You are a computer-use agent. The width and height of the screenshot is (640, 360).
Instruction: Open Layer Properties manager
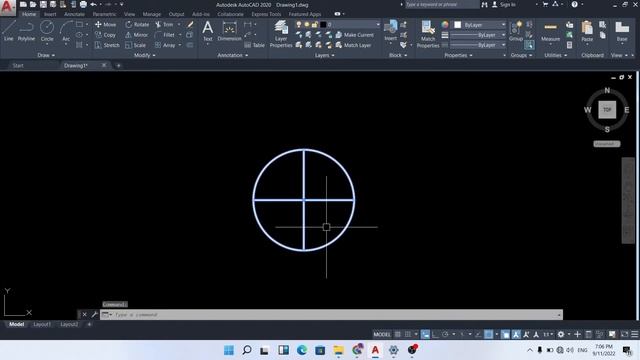(281, 34)
